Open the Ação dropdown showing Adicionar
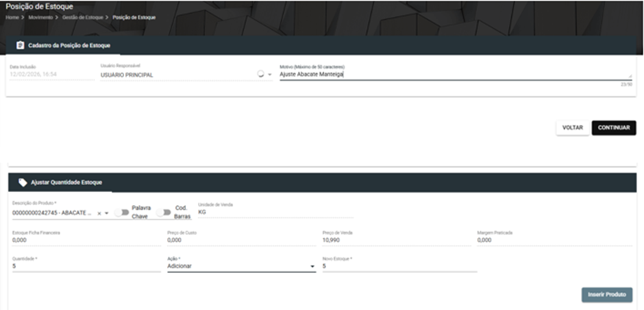 tap(241, 266)
